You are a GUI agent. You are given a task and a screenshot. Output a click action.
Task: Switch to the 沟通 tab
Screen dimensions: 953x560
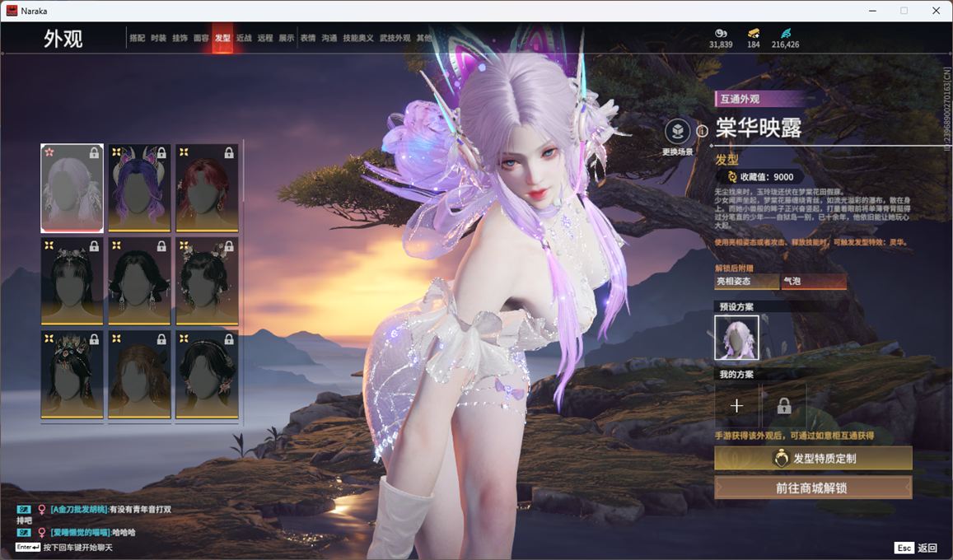click(329, 38)
